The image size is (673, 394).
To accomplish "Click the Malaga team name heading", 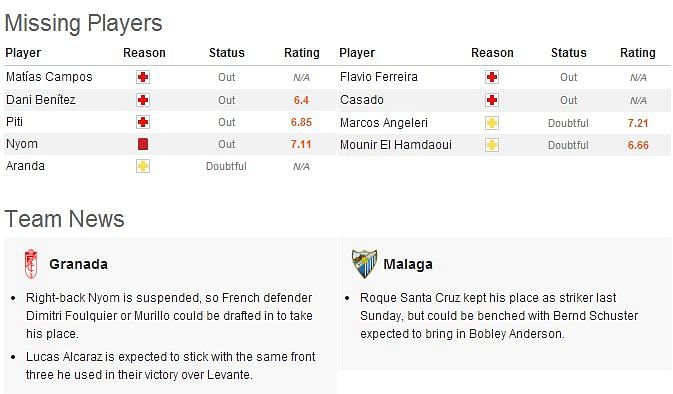I will [408, 264].
